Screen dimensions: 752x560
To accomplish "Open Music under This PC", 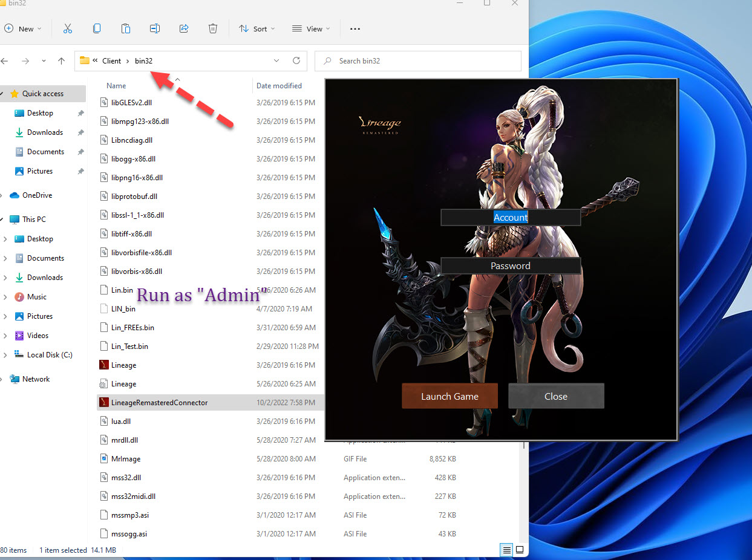I will click(36, 297).
